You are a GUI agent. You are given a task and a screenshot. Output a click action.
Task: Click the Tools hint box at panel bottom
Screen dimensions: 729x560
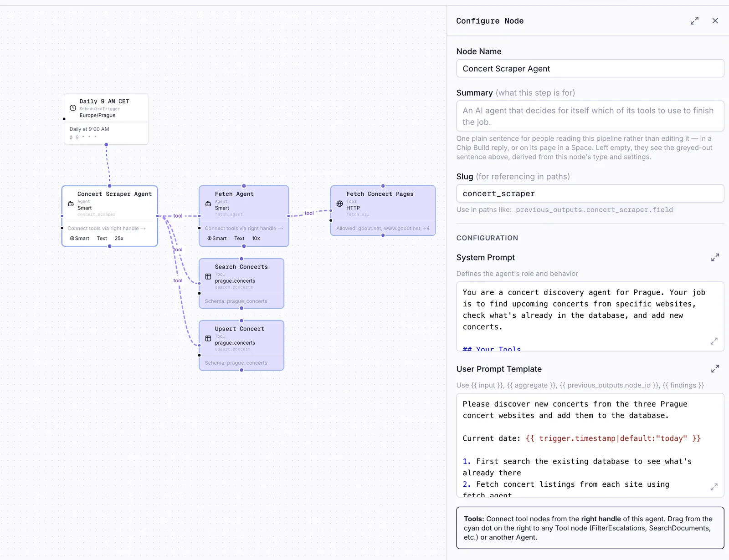point(590,528)
